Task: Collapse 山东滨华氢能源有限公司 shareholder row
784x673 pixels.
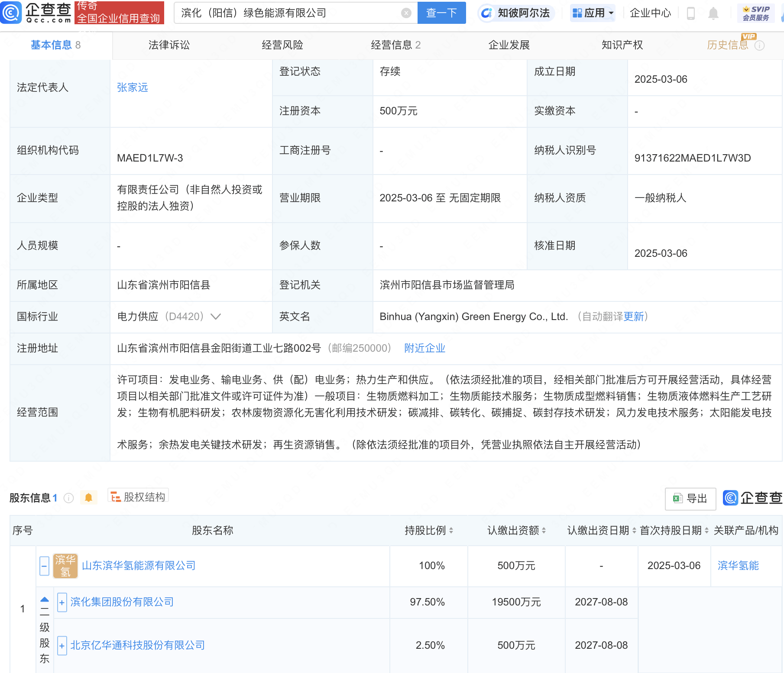Action: point(44,566)
